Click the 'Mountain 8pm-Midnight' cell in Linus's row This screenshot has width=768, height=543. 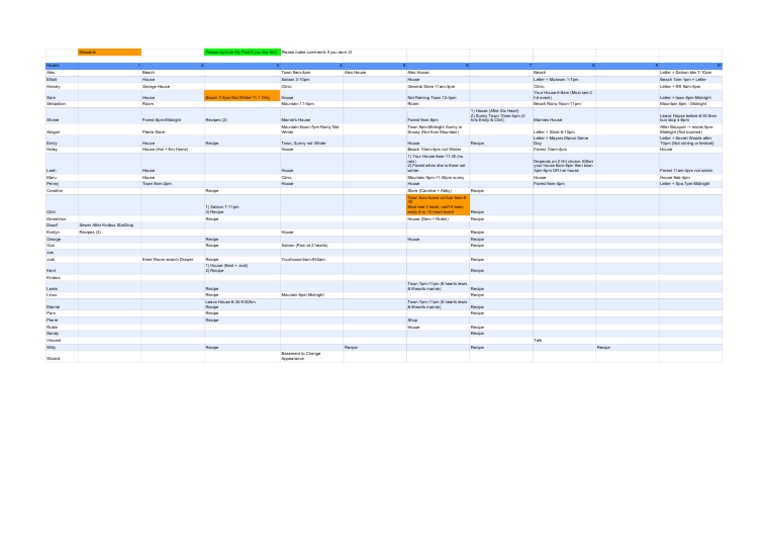[x=312, y=295]
